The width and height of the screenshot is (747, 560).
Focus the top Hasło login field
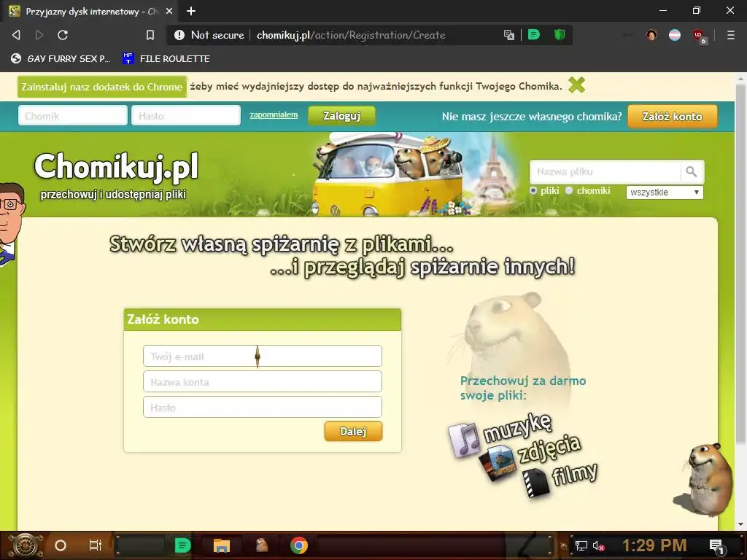point(186,116)
